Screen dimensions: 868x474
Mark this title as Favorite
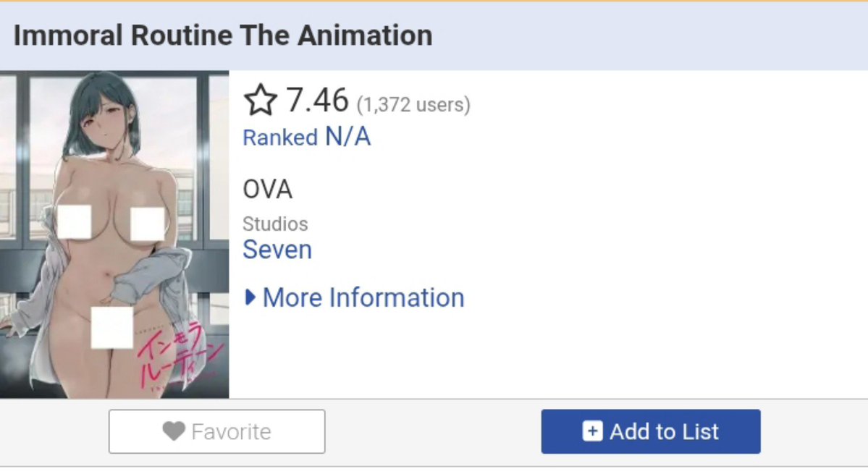pos(217,431)
